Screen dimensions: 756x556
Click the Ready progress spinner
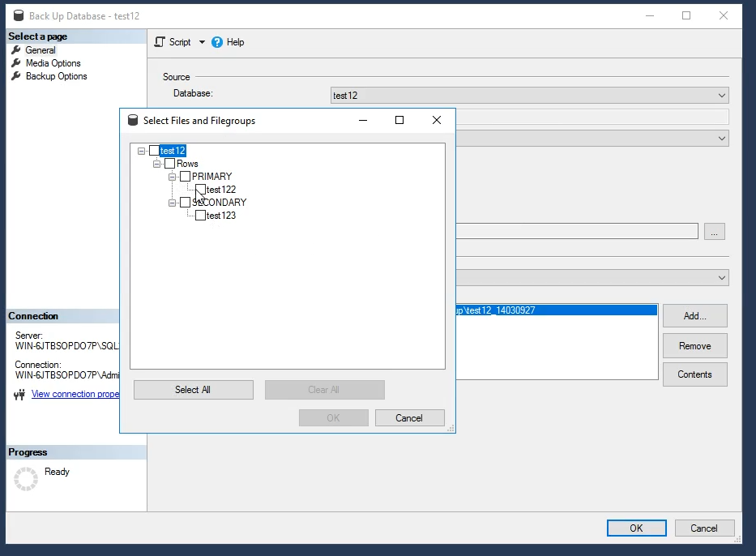(26, 479)
